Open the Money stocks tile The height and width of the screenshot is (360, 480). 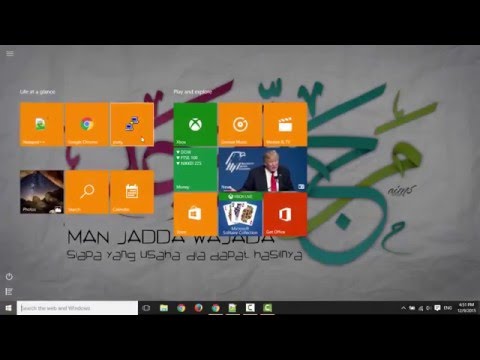click(195, 169)
